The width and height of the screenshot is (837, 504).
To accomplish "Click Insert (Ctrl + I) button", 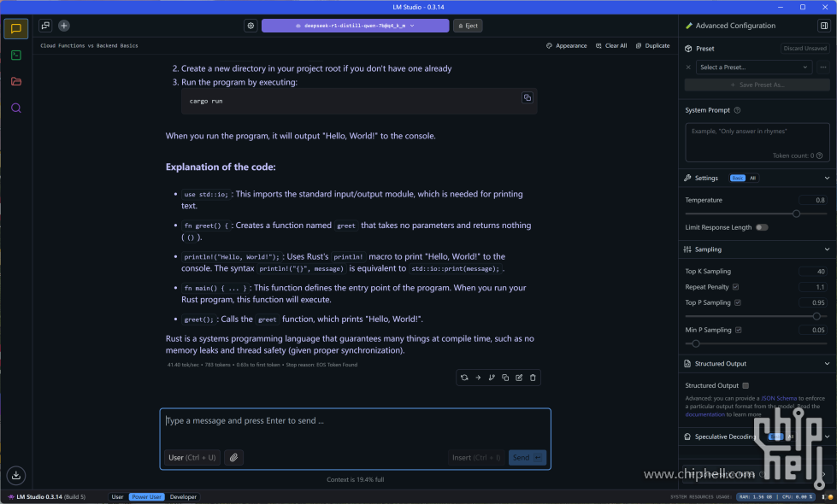I will 476,457.
